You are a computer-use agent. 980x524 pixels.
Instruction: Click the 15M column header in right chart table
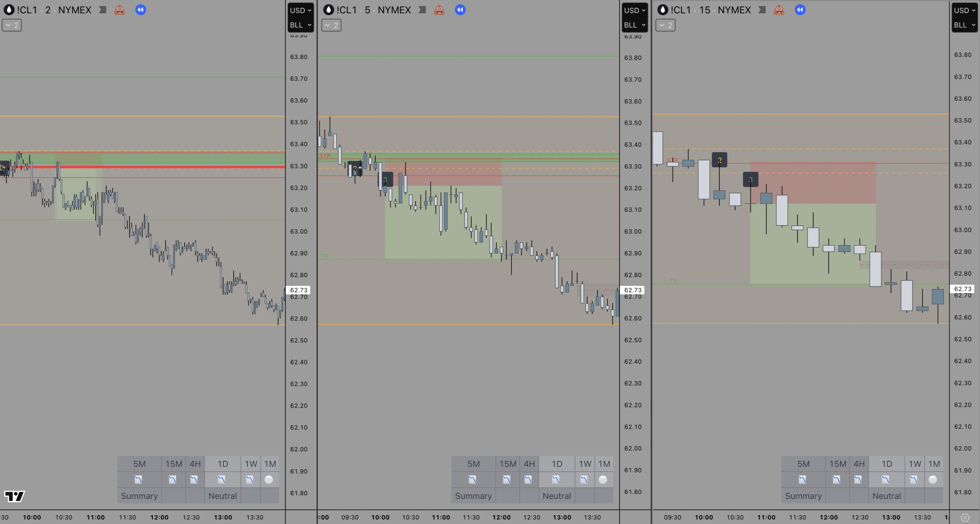[x=838, y=464]
